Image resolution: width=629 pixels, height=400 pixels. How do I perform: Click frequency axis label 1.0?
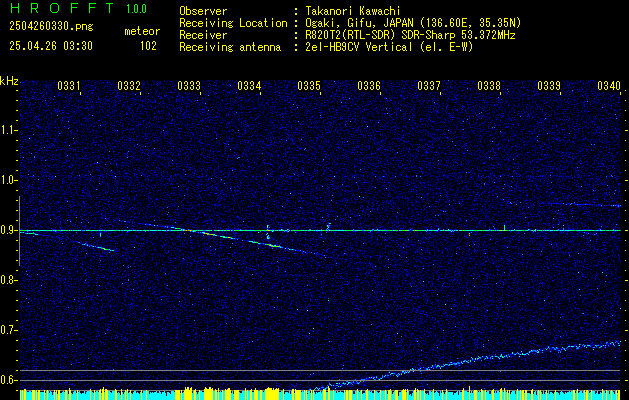(8, 180)
